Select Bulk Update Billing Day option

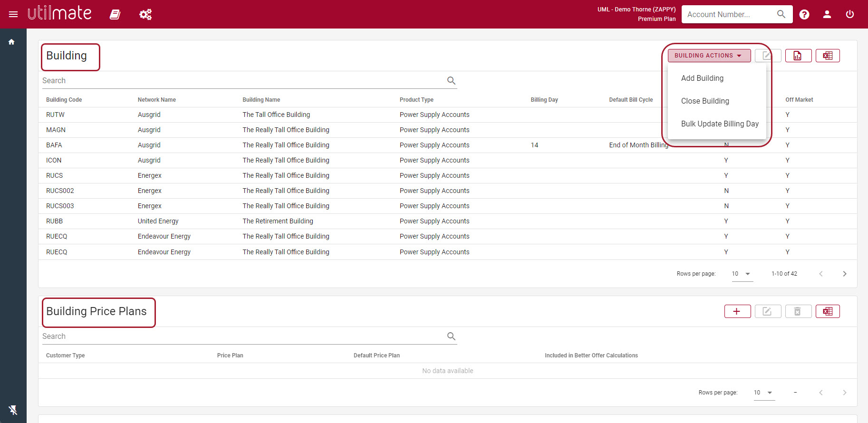[x=720, y=124]
